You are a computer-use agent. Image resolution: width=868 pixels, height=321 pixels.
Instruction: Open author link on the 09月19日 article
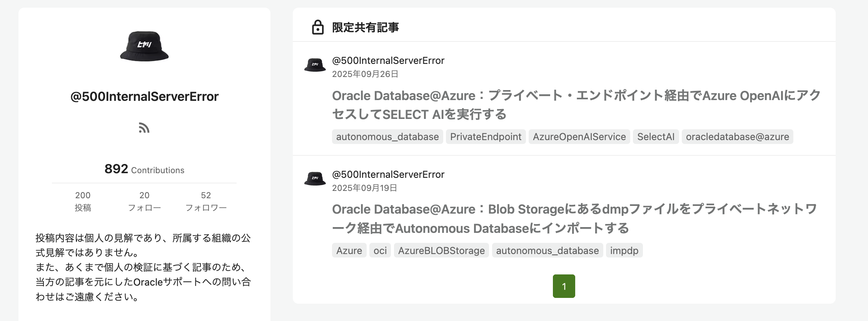388,174
